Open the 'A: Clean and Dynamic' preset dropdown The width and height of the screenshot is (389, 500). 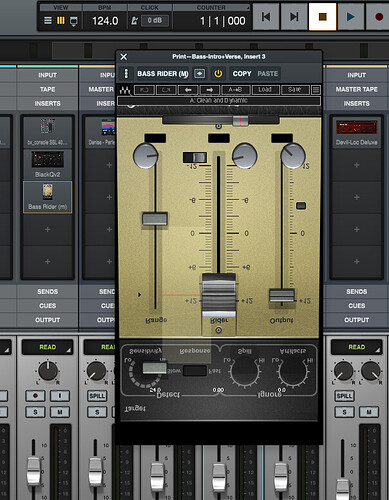tap(219, 101)
